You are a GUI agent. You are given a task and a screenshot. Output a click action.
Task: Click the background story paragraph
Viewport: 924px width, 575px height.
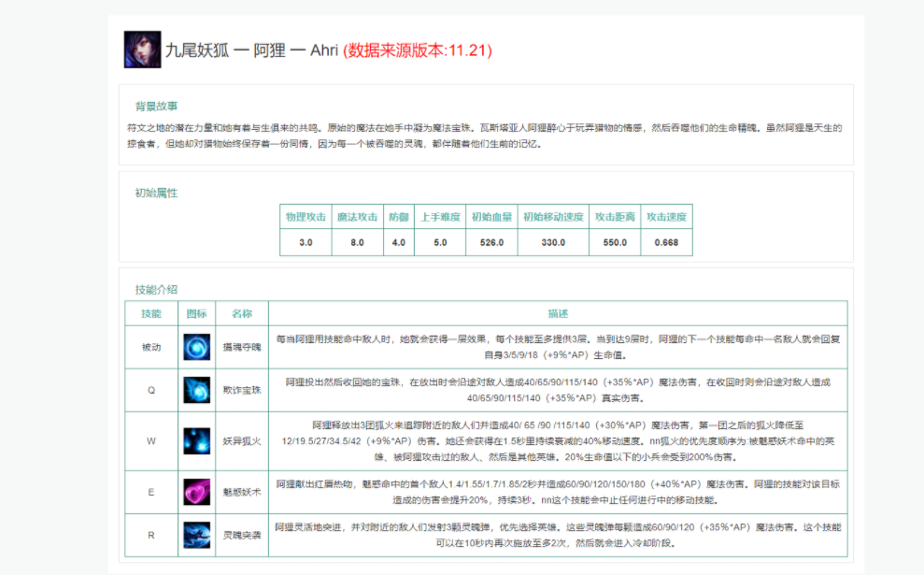point(484,136)
